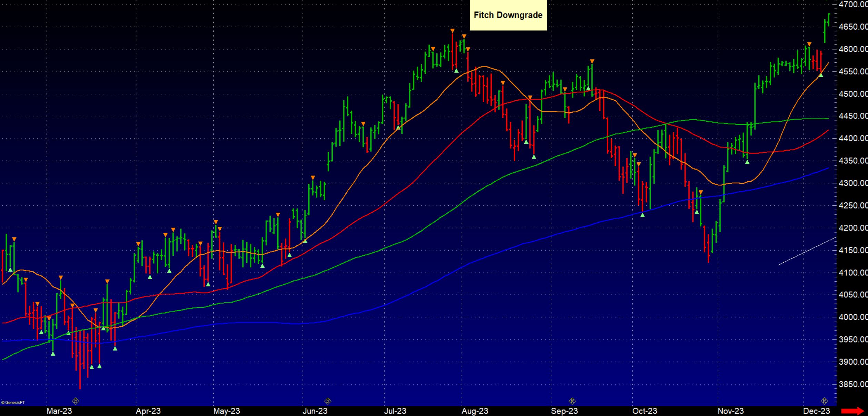Viewport: 868px width, 416px height.
Task: Click the rollover diamond marker near Mar-23
Action: [x=76, y=401]
